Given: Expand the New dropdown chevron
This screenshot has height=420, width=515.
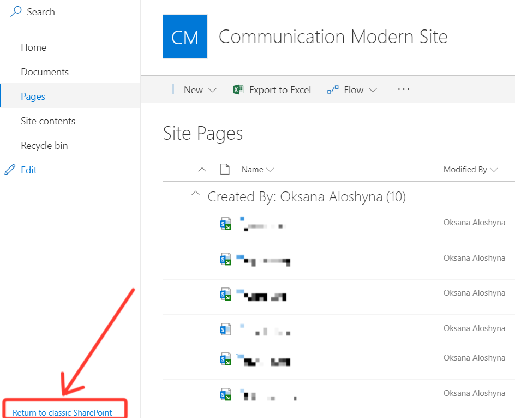Looking at the screenshot, I should (213, 90).
